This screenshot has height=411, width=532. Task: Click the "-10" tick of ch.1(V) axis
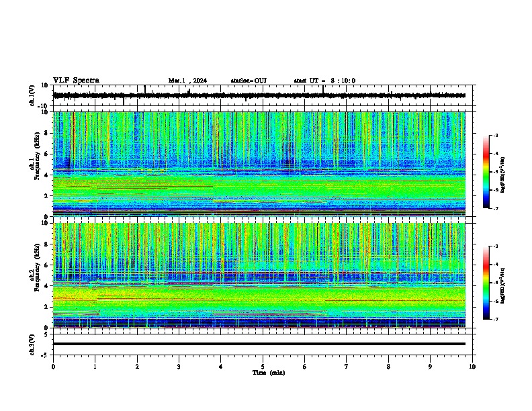(x=44, y=106)
